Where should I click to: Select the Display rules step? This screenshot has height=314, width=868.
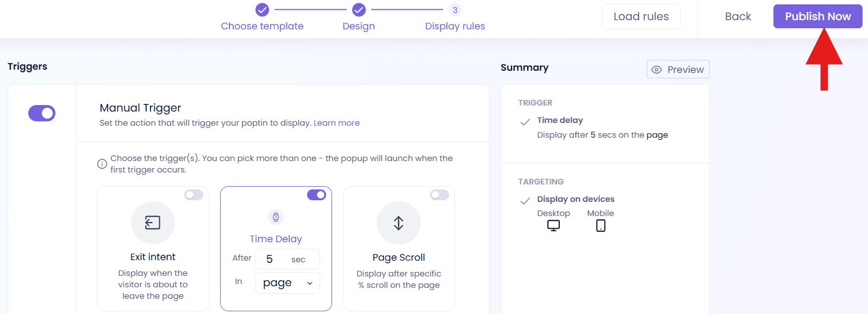pos(455,26)
